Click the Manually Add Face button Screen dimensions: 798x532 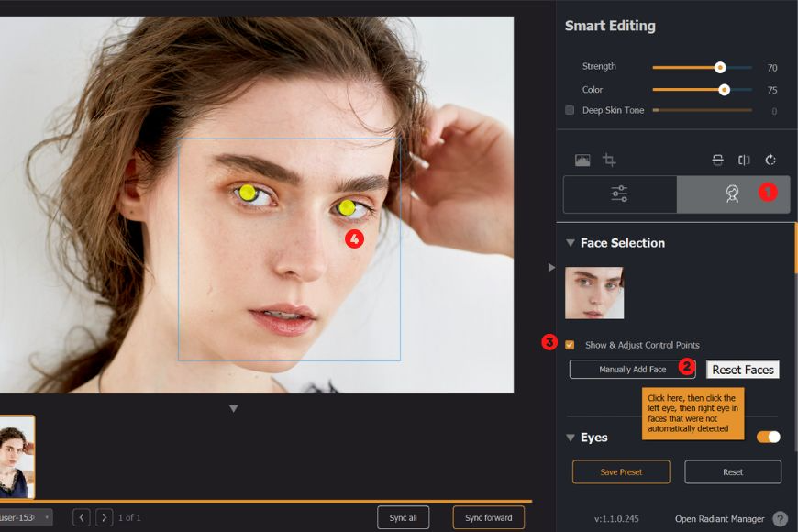pos(632,369)
